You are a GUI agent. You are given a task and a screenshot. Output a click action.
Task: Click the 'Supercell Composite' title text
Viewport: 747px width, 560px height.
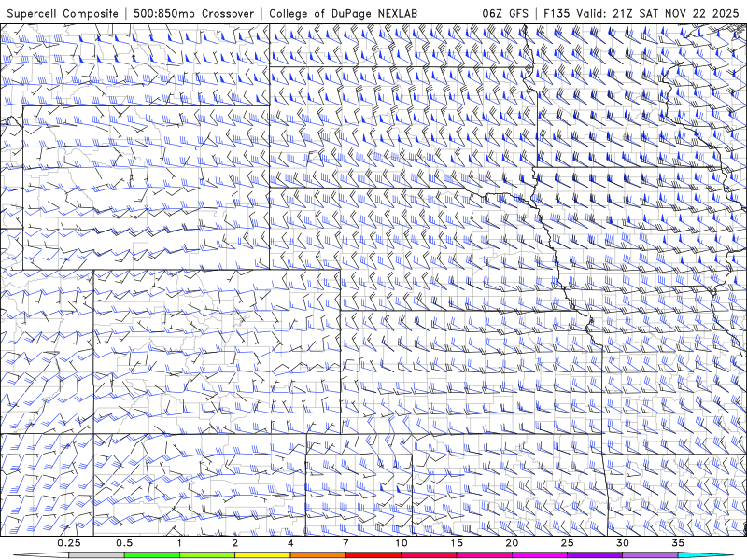click(63, 13)
